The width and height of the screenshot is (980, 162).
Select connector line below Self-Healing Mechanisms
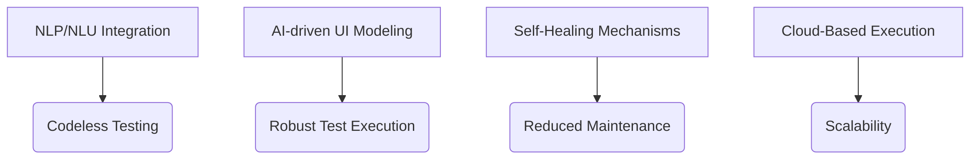(x=597, y=76)
